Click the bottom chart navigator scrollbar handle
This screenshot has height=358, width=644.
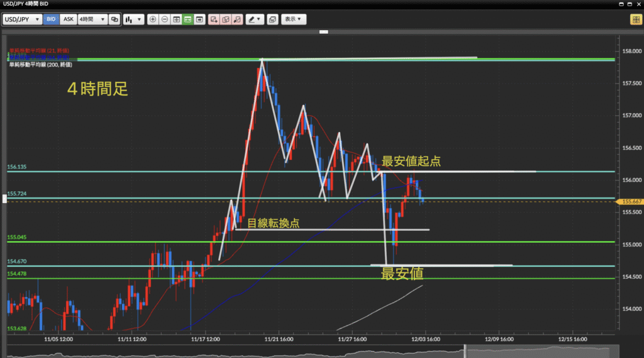tap(465, 351)
